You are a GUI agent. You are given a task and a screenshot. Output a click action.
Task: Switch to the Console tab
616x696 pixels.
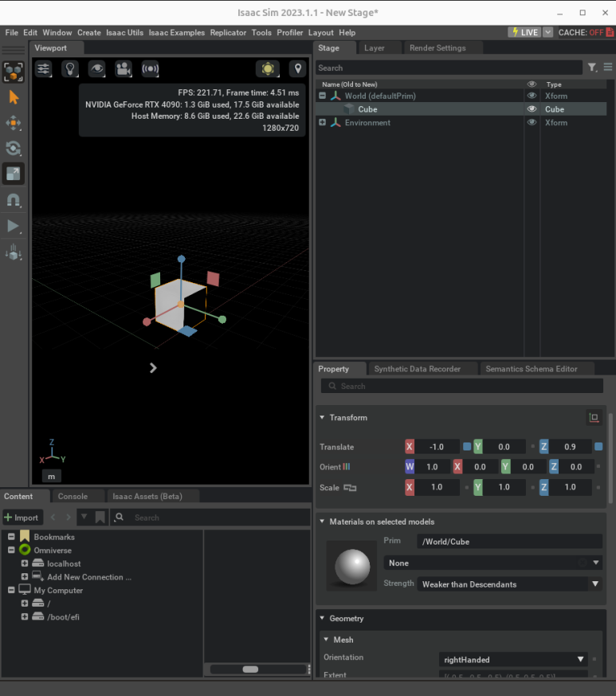point(73,496)
